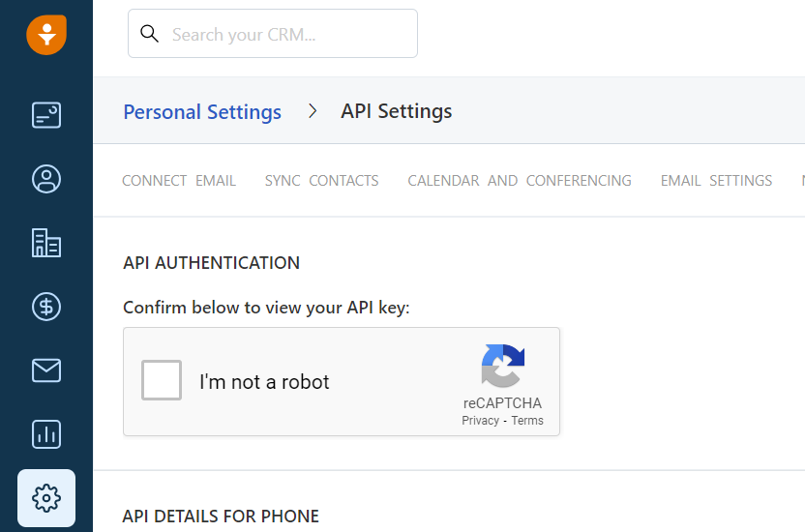Viewport: 805px width, 532px height.
Task: Open the Deals dollar icon
Action: (x=46, y=307)
